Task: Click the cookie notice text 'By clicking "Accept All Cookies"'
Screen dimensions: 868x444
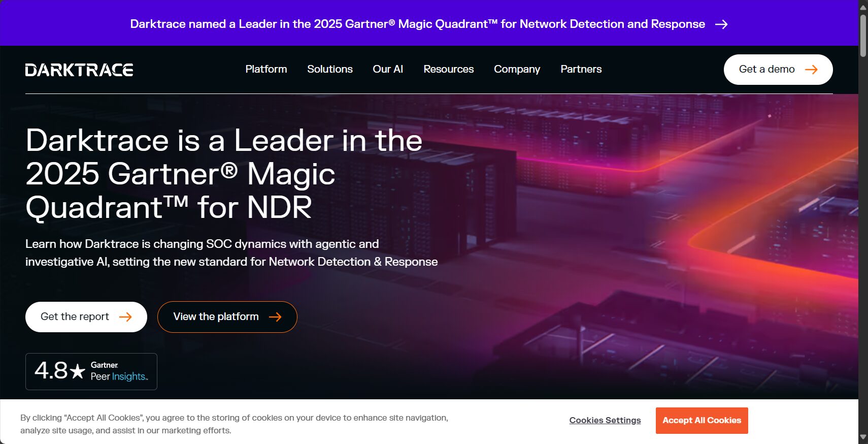Action: point(82,418)
